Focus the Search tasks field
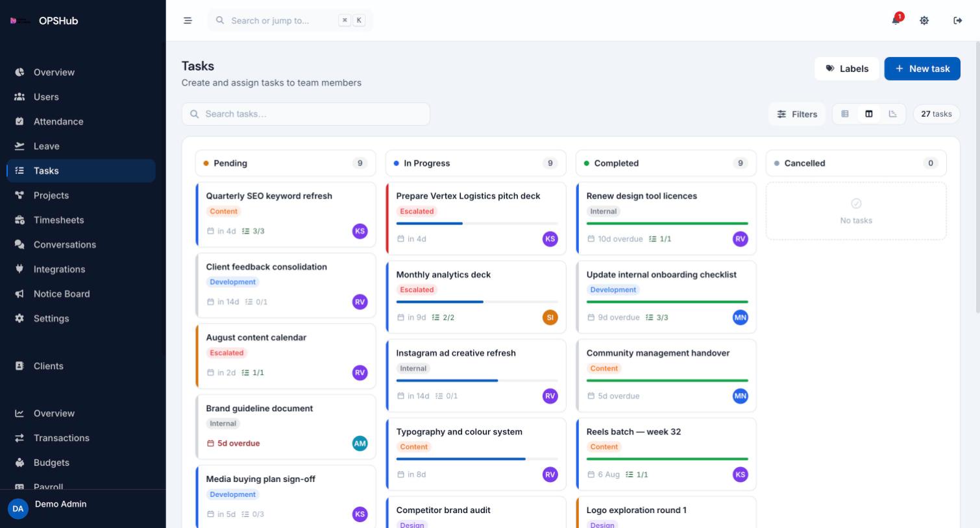Image resolution: width=980 pixels, height=528 pixels. point(306,114)
